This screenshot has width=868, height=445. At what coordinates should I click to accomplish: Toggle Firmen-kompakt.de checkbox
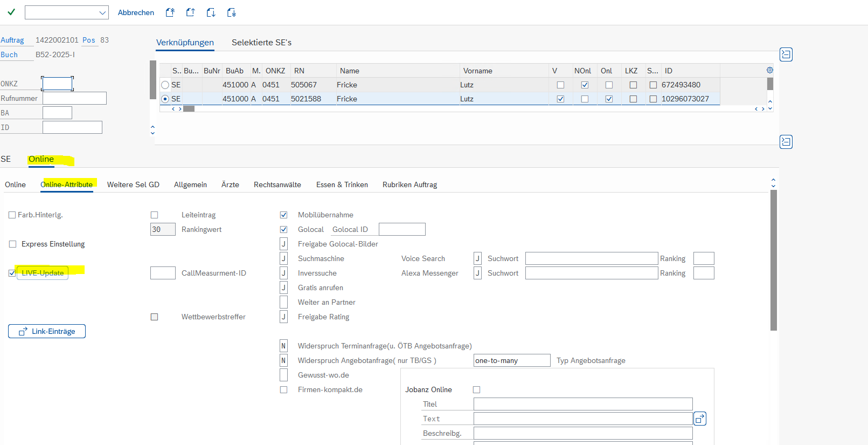(x=283, y=389)
